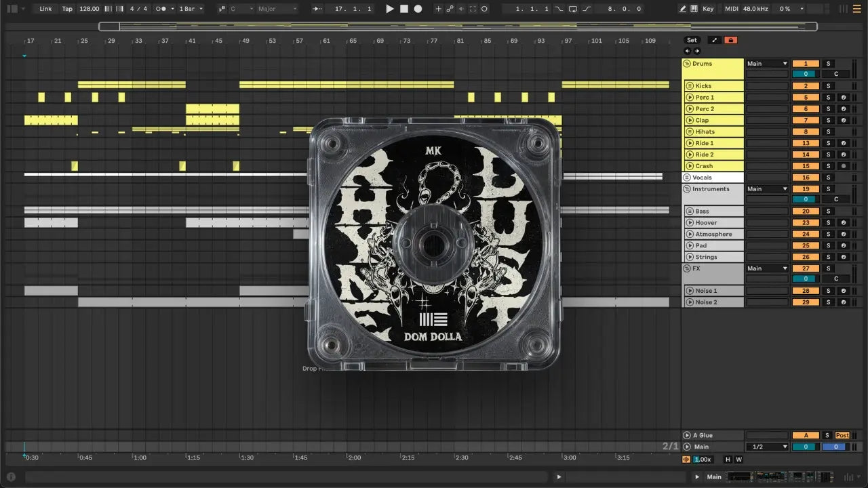Click the Arrangement Record button
The image size is (868, 488).
click(418, 9)
